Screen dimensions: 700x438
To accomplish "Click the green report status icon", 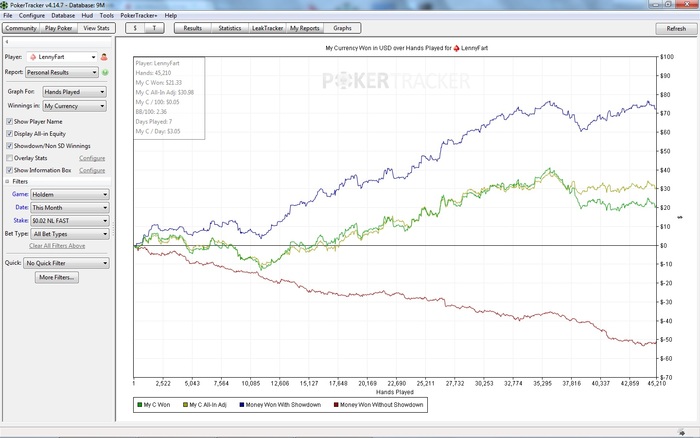I will click(x=105, y=72).
